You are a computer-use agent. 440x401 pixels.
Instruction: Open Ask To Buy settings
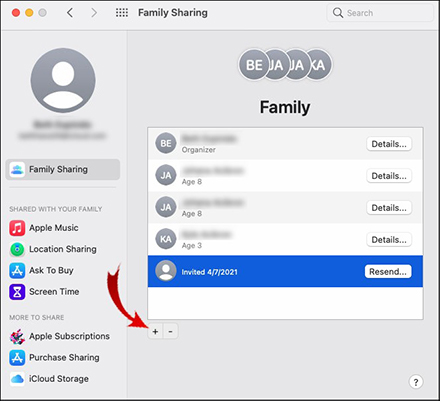point(42,270)
